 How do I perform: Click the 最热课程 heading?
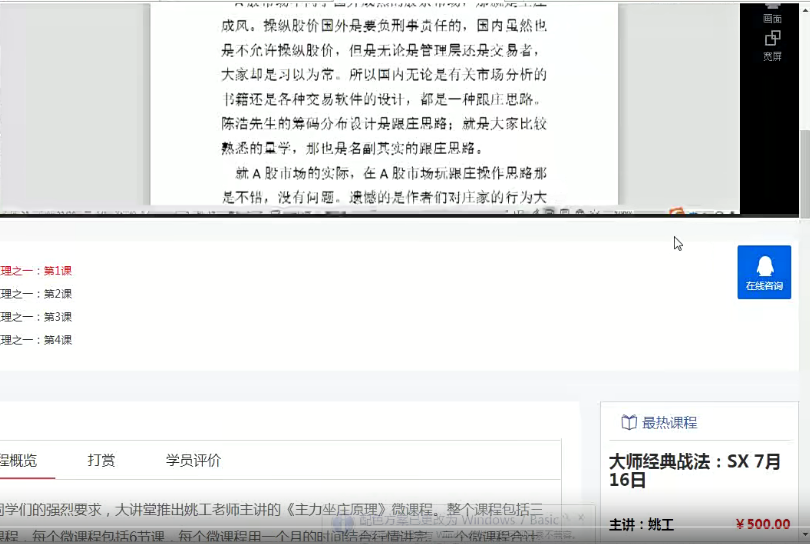pyautogui.click(x=669, y=423)
